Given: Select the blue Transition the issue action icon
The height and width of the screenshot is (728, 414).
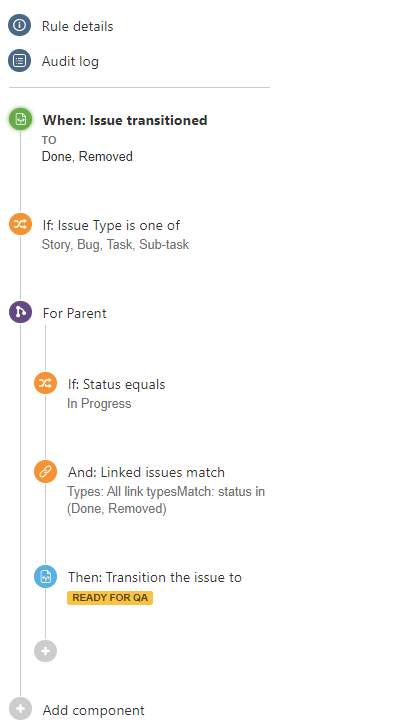Looking at the screenshot, I should pos(45,577).
